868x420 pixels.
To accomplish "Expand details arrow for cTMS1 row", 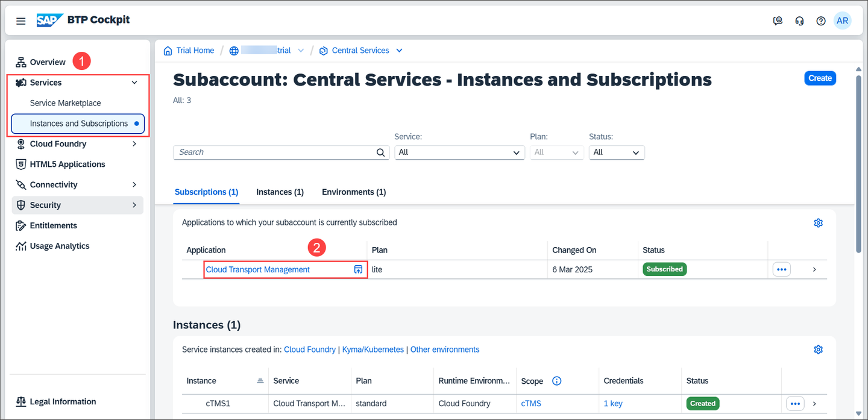I will pos(814,403).
